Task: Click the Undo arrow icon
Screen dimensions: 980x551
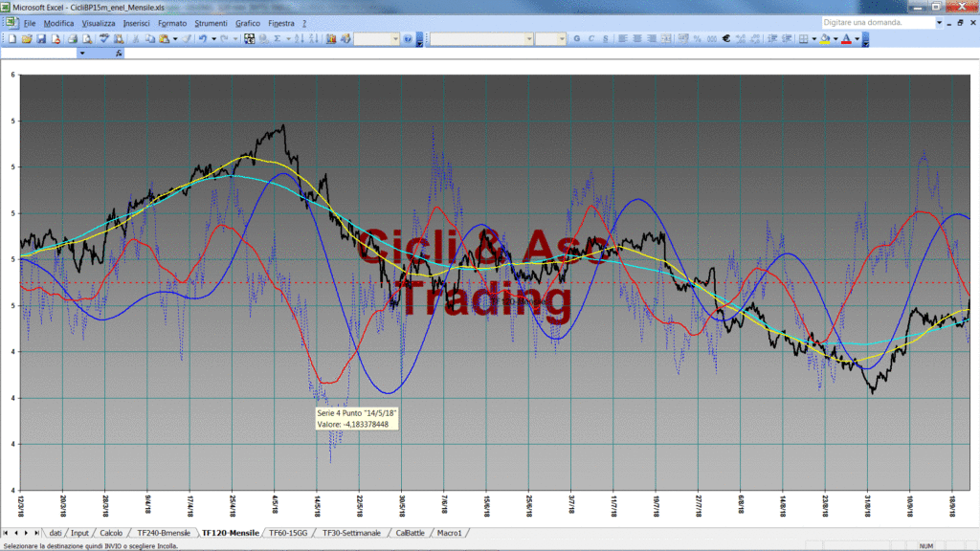Action: click(x=203, y=38)
